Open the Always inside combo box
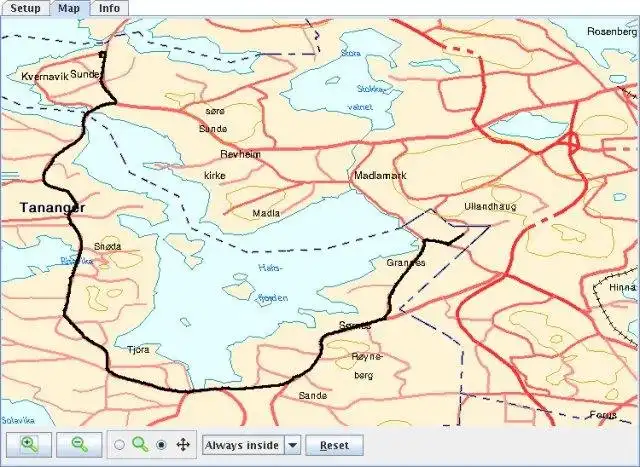 [x=251, y=445]
